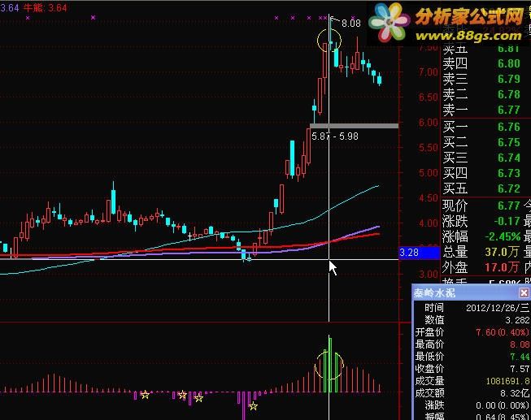Image resolution: width=531 pixels, height=420 pixels.
Task: Click the gray gap bar above 5.87 - 5.98
Action: click(355, 126)
